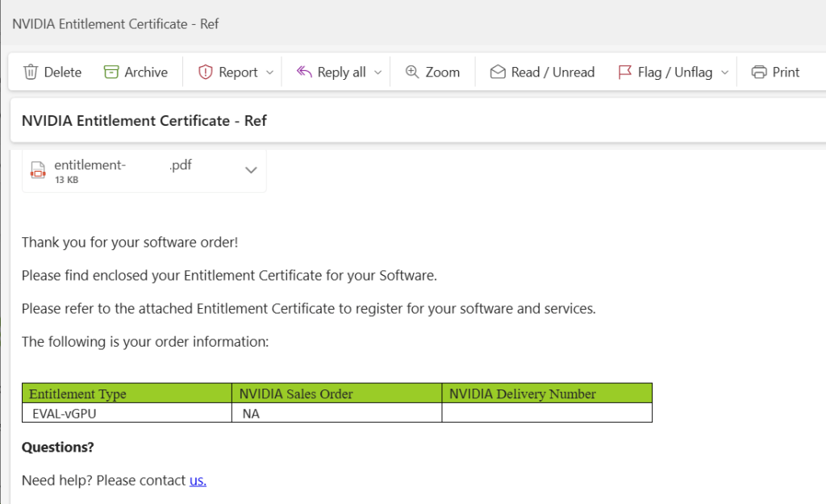This screenshot has height=504, width=826.
Task: Click the NVIDIA Delivery Number column header
Action: point(523,394)
